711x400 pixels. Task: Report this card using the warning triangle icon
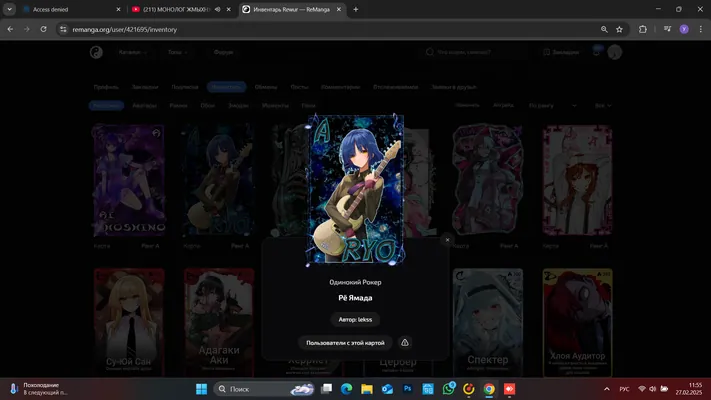point(405,343)
